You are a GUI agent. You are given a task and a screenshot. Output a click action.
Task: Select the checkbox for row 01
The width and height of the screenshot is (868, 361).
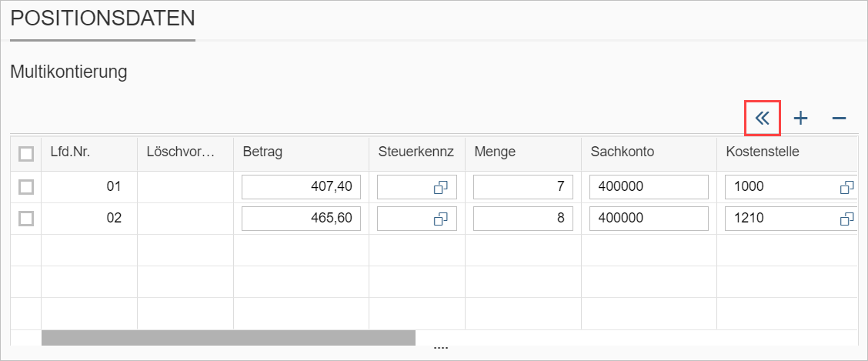(26, 187)
